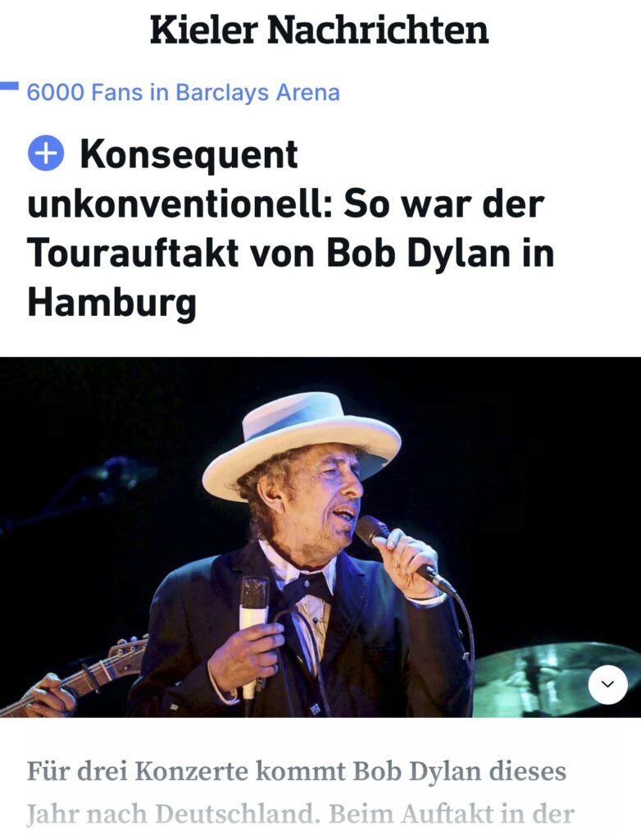Open the Kieler Nachrichten homepage logo

319,30
